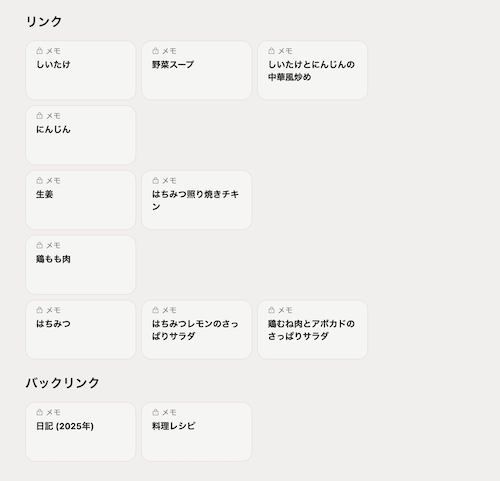Screen dimensions: 500x481
Task: Open the 料理レシピ backlink card
Action: tap(197, 432)
